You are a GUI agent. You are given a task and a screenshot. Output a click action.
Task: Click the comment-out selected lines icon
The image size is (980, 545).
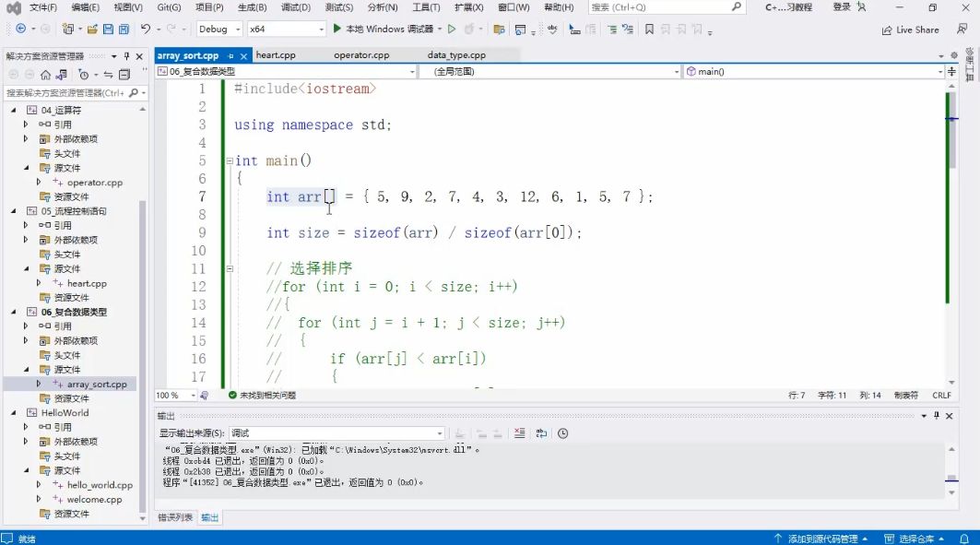pos(612,30)
